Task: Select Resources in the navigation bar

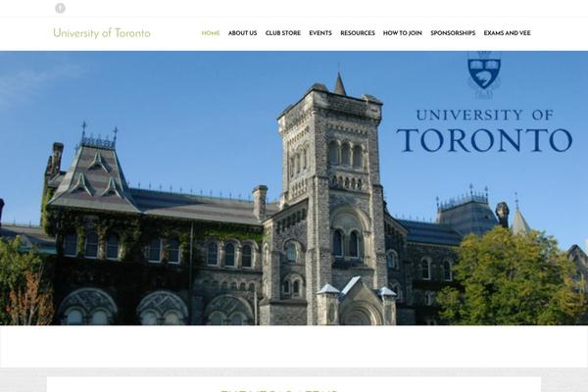Action: click(358, 33)
